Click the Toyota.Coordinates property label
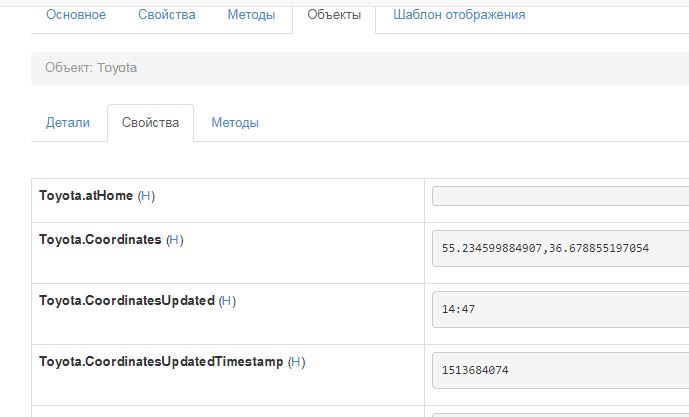 click(100, 239)
